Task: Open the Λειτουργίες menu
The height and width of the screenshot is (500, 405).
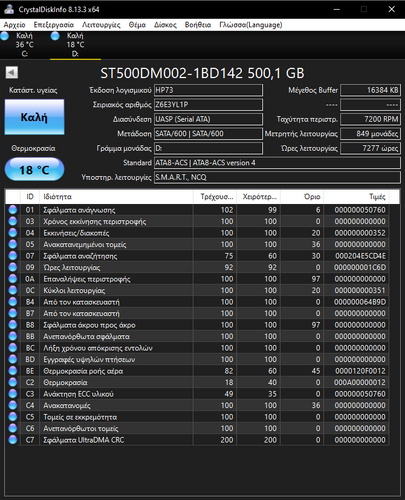Action: (x=101, y=25)
